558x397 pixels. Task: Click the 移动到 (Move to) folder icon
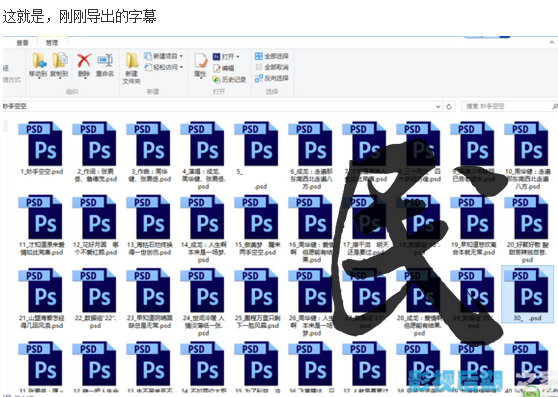coord(39,60)
